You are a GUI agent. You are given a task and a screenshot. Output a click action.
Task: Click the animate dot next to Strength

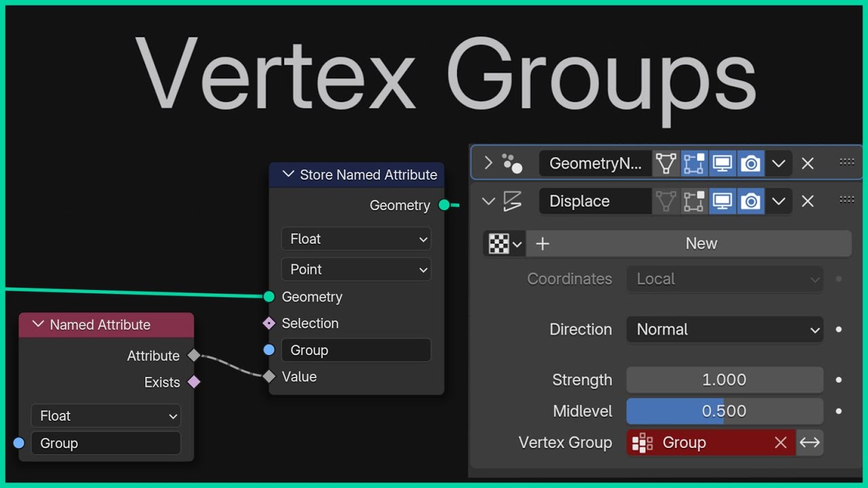tap(839, 380)
